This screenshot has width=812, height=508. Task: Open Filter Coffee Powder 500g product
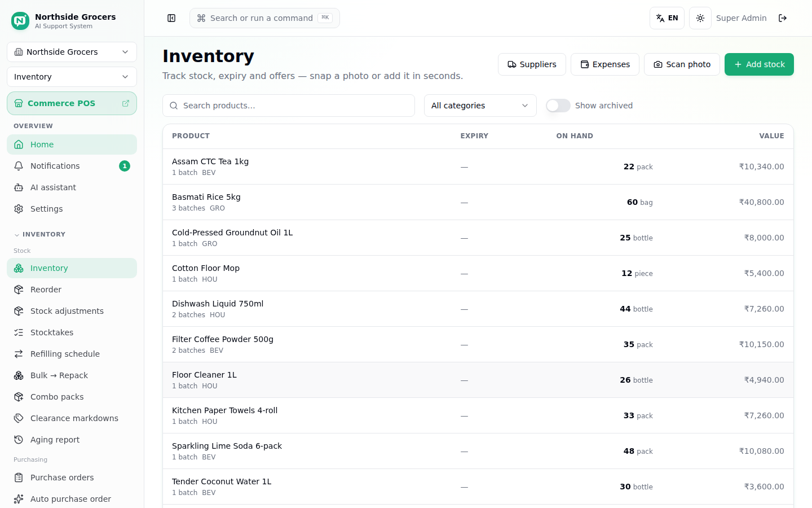coord(223,339)
